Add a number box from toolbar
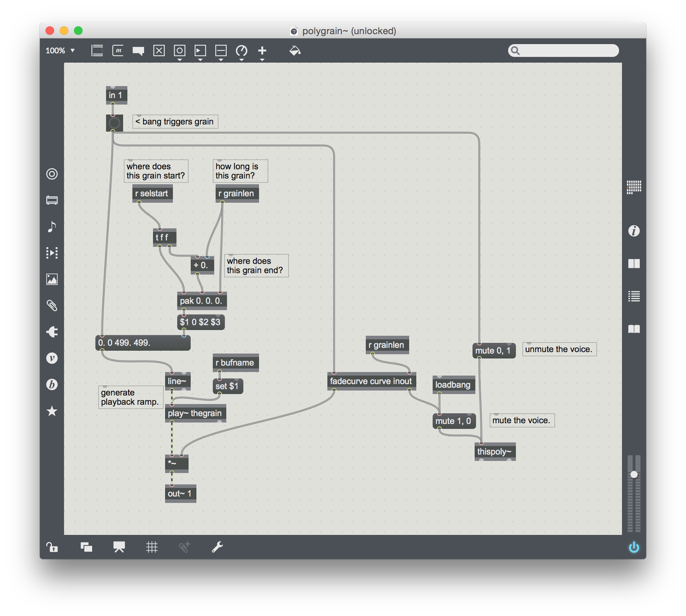Screen dimensions: 686x616 point(200,51)
